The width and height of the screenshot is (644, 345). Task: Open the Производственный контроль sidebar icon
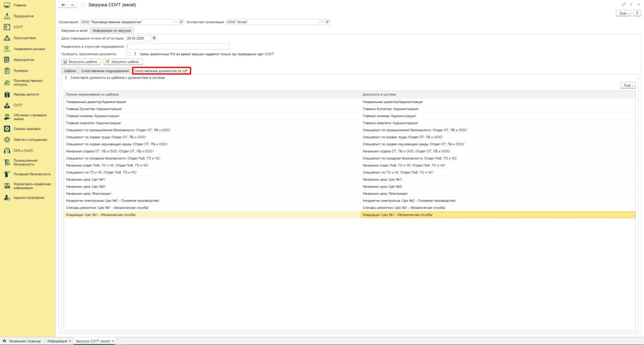(7, 82)
